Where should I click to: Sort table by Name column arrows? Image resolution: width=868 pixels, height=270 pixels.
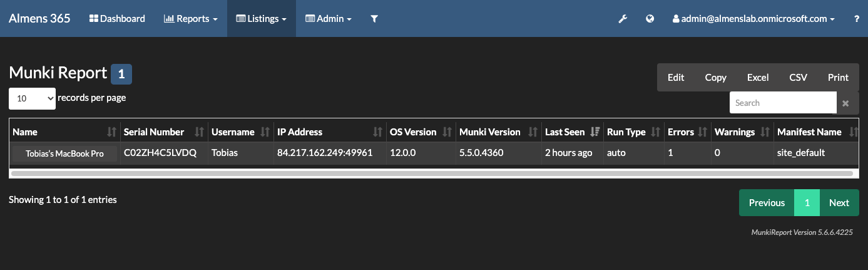tap(111, 132)
